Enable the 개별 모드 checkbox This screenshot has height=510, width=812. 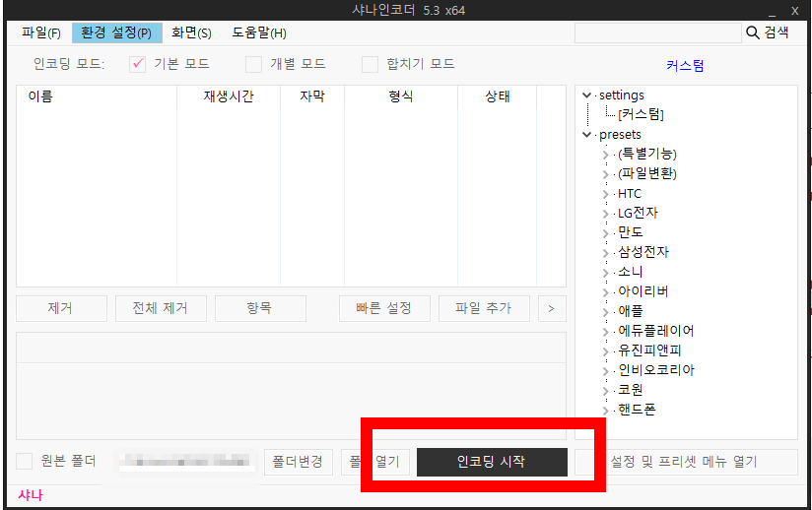(x=253, y=64)
